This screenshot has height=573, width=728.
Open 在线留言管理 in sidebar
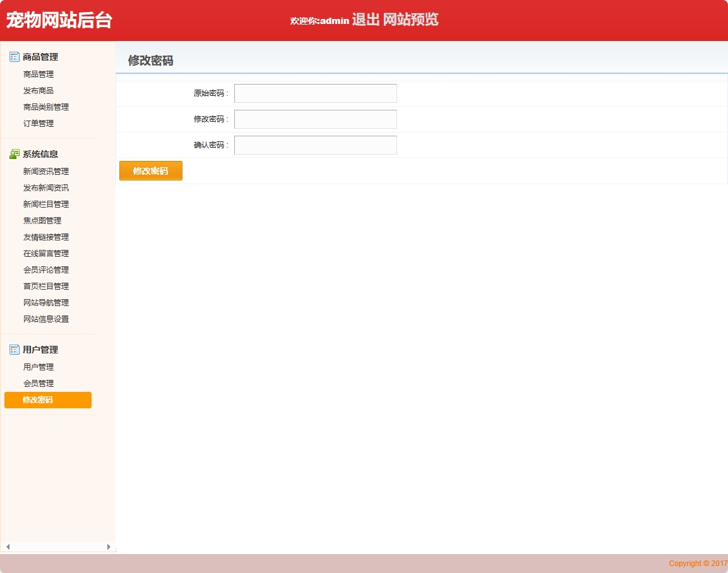(x=46, y=253)
